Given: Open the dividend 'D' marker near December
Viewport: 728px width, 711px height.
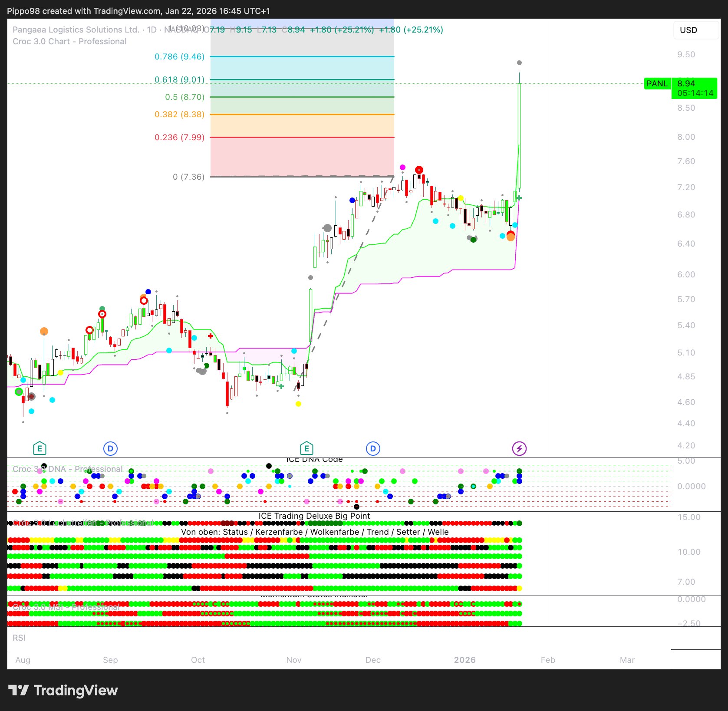Looking at the screenshot, I should tap(373, 448).
